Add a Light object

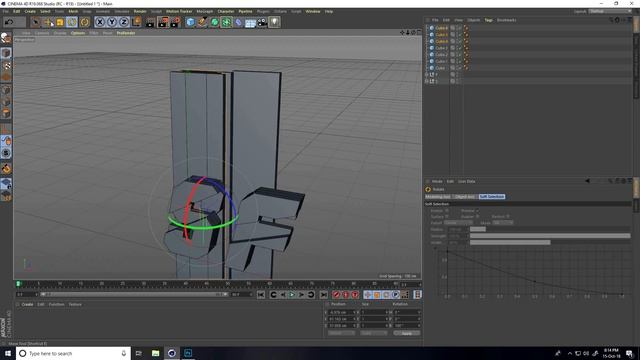274,22
